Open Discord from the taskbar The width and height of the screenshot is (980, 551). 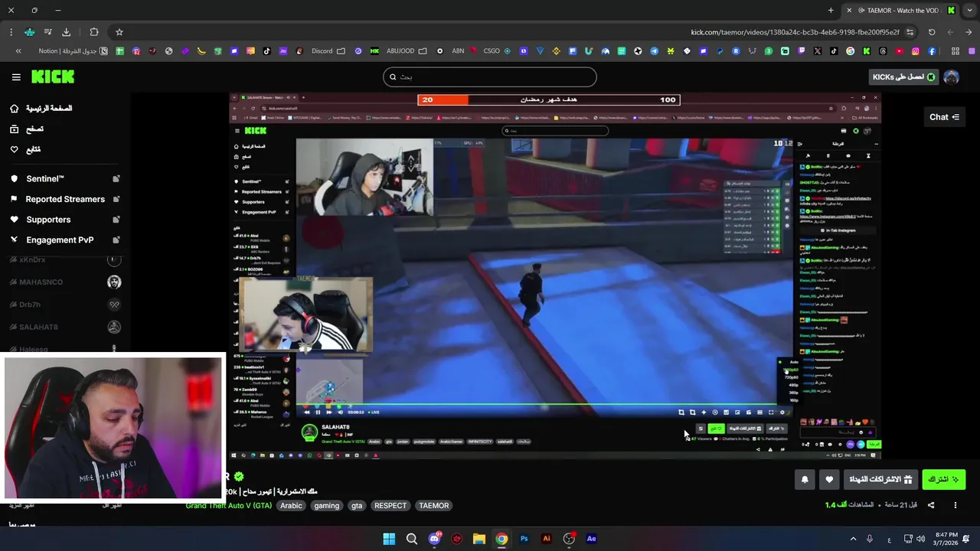point(434,539)
